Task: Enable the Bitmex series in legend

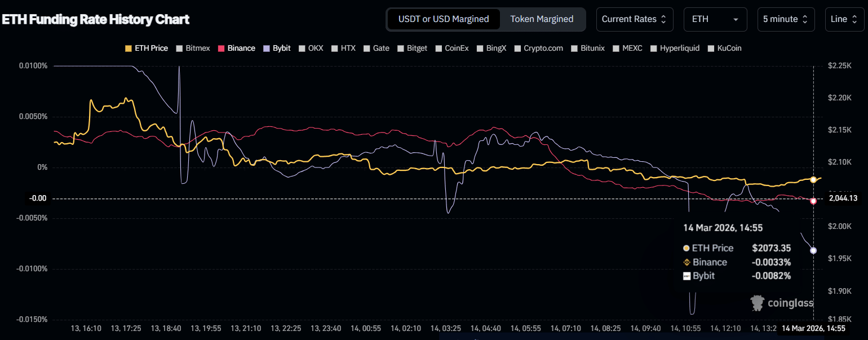Action: click(193, 48)
